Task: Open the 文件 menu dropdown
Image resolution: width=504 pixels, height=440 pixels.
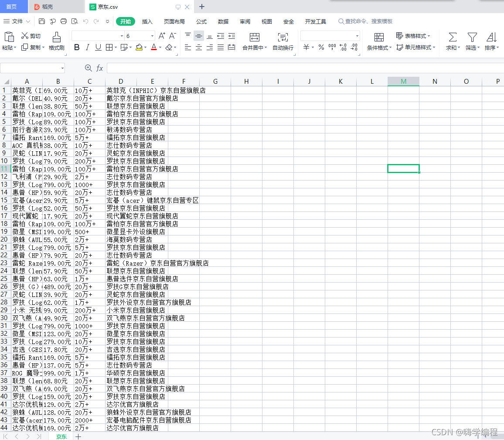Action: [x=17, y=21]
